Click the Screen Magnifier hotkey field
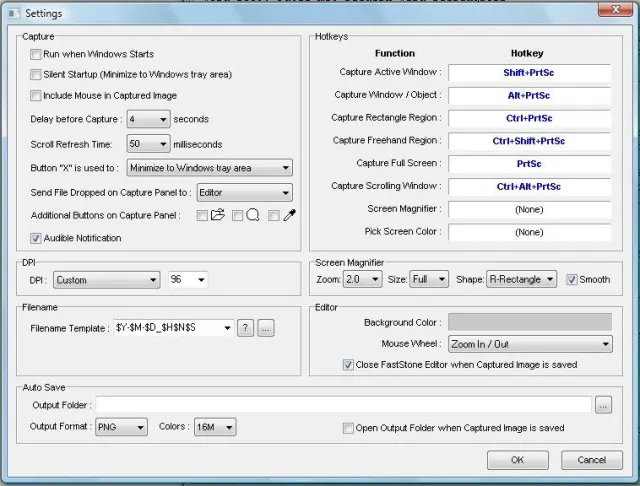 coord(529,209)
